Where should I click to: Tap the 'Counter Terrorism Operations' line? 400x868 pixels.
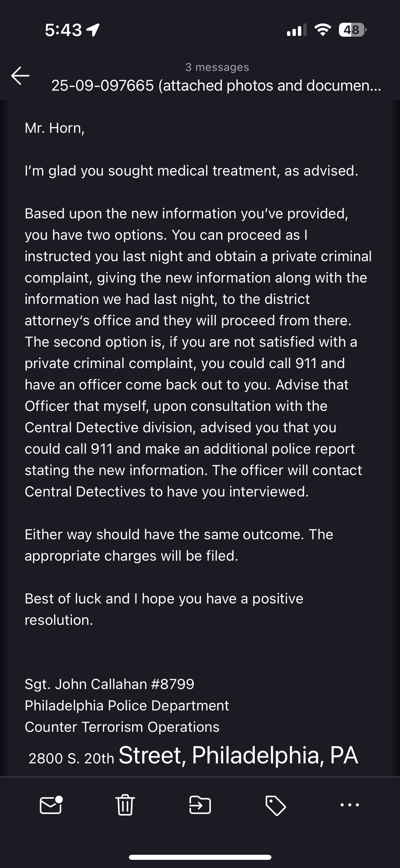tap(122, 727)
